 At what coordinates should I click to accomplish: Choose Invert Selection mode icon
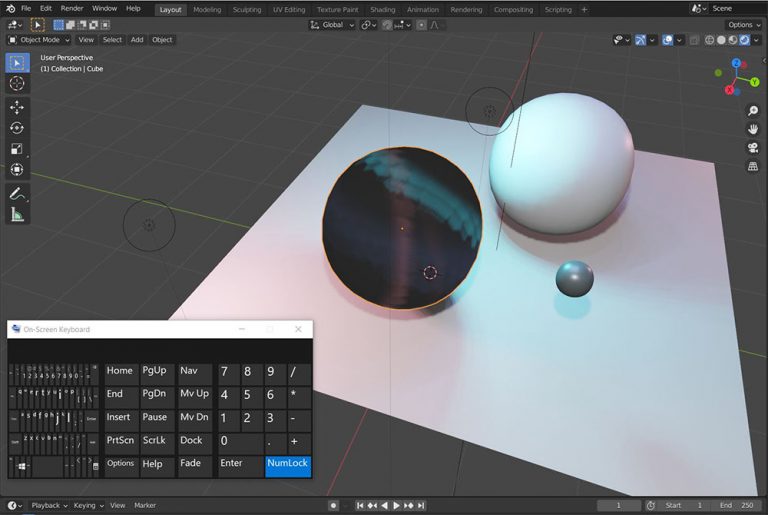(x=94, y=25)
